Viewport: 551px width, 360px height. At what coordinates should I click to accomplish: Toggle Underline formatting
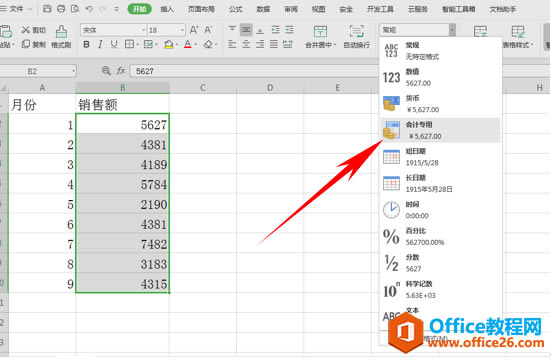pos(114,44)
